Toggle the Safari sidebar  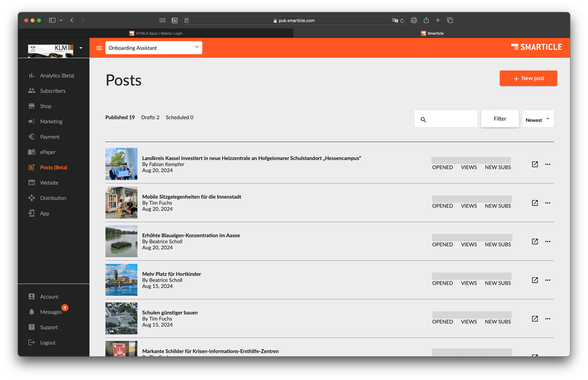click(x=52, y=20)
